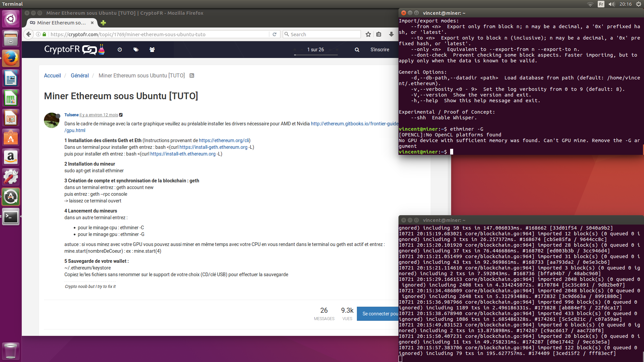This screenshot has height=362, width=644.
Task: Go to Général breadcrumb
Action: [x=80, y=76]
